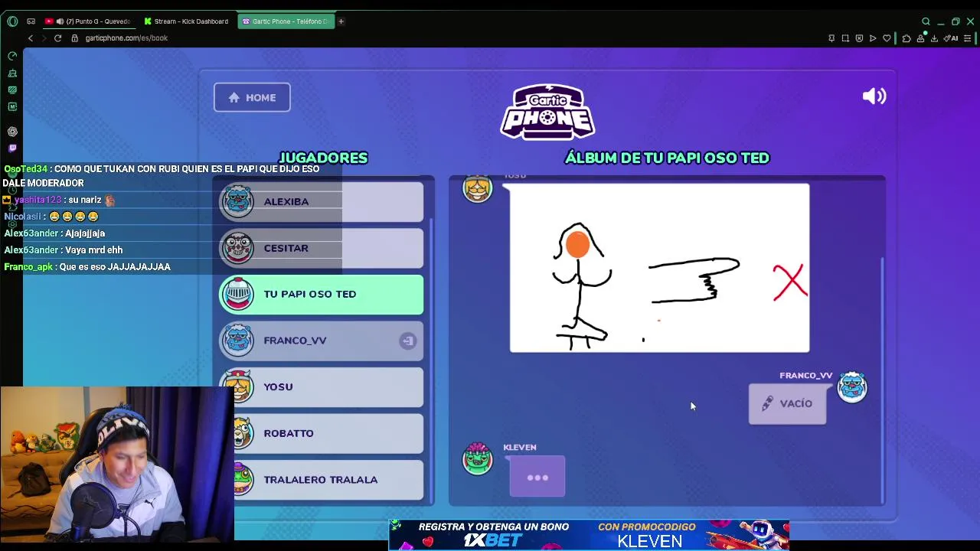Image resolution: width=980 pixels, height=551 pixels.
Task: Switch to Stream - Kick Dashboard tab
Action: [x=187, y=21]
